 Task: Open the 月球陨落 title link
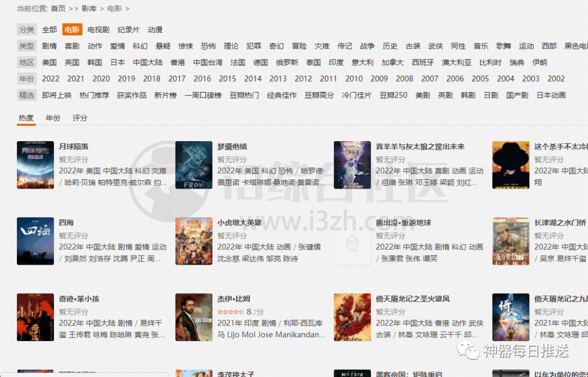pos(73,147)
